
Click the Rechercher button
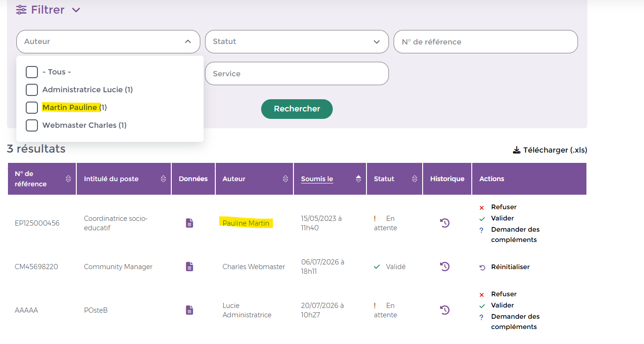[x=297, y=109]
